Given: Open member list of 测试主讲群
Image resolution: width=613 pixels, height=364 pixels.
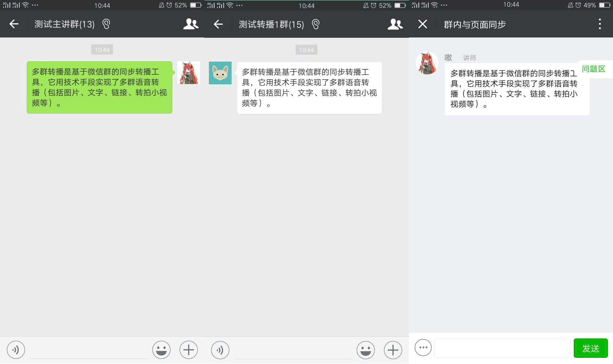Looking at the screenshot, I should click(190, 24).
